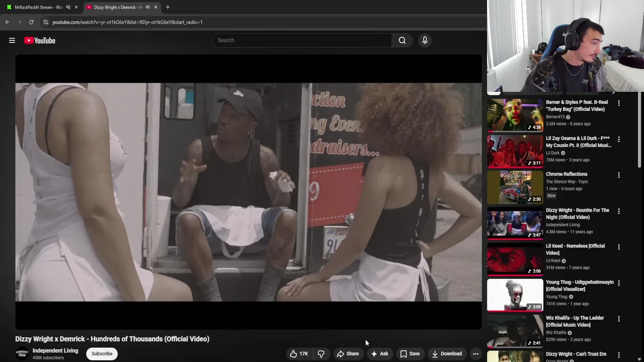Go forward in browser history
This screenshot has height=362, width=644.
point(19,22)
